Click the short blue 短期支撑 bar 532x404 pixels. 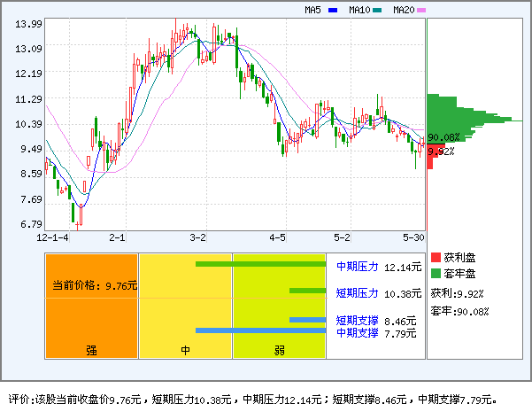307,320
